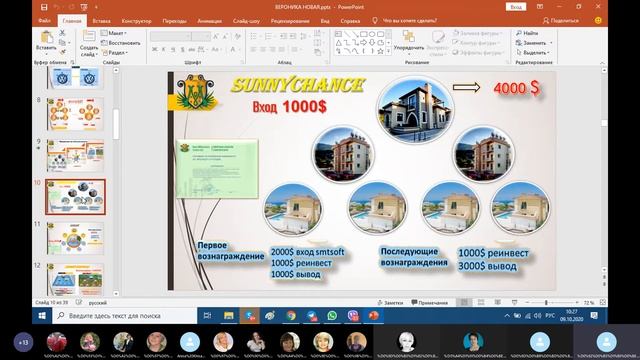640x360 pixels.
Task: Click the Clear Formatting icon
Action: click(x=238, y=37)
